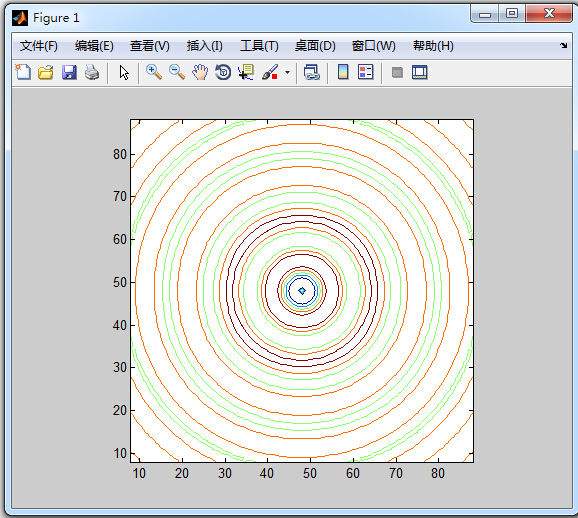Viewport: 578px width, 518px height.
Task: Activate the Data Cursor tool
Action: click(246, 72)
